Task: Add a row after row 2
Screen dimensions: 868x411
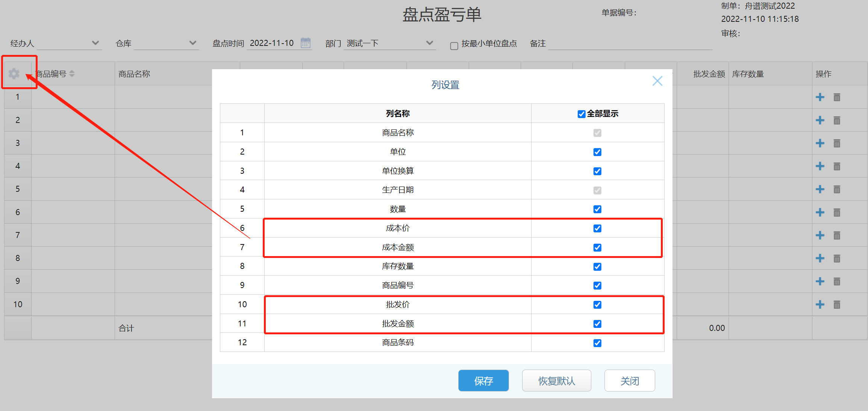Action: (820, 120)
